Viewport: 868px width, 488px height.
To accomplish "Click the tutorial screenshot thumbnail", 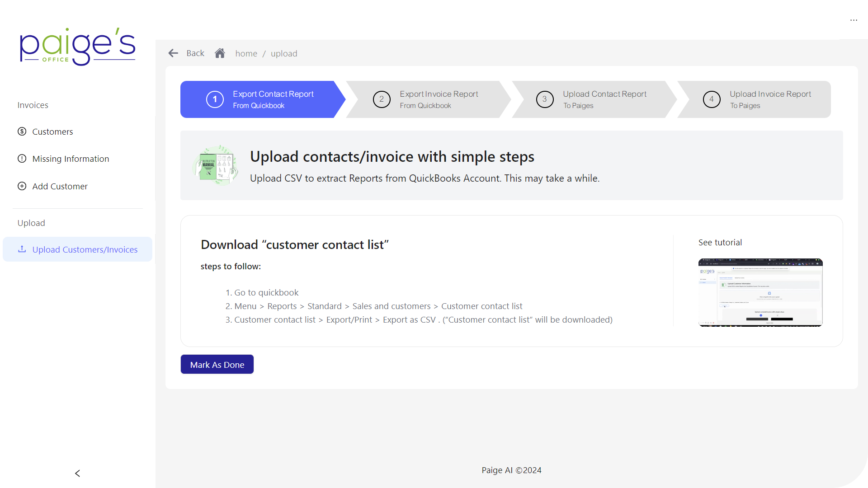I will 761,292.
